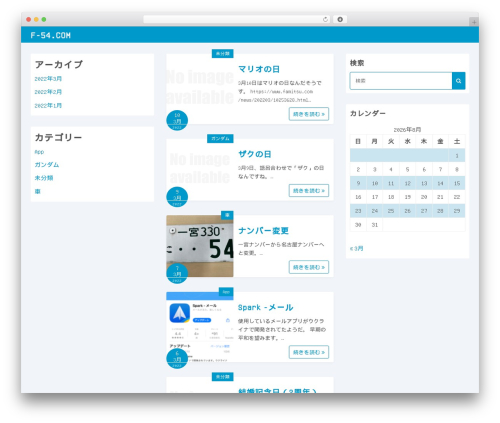Focus the 検索 search input field

[401, 81]
